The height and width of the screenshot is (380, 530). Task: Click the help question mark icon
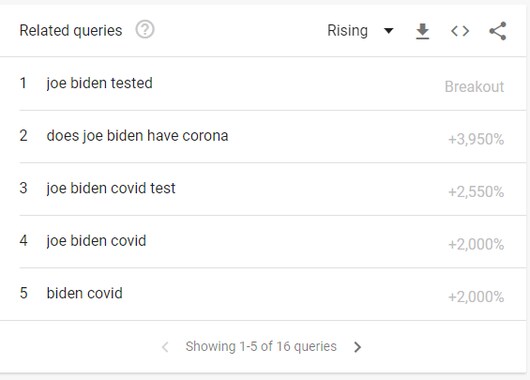click(145, 30)
